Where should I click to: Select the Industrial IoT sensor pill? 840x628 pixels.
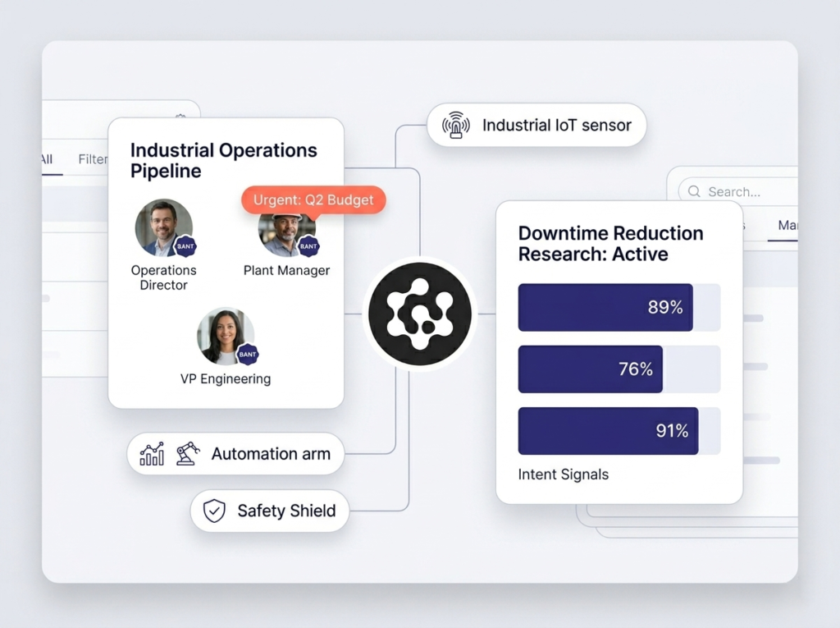point(536,125)
